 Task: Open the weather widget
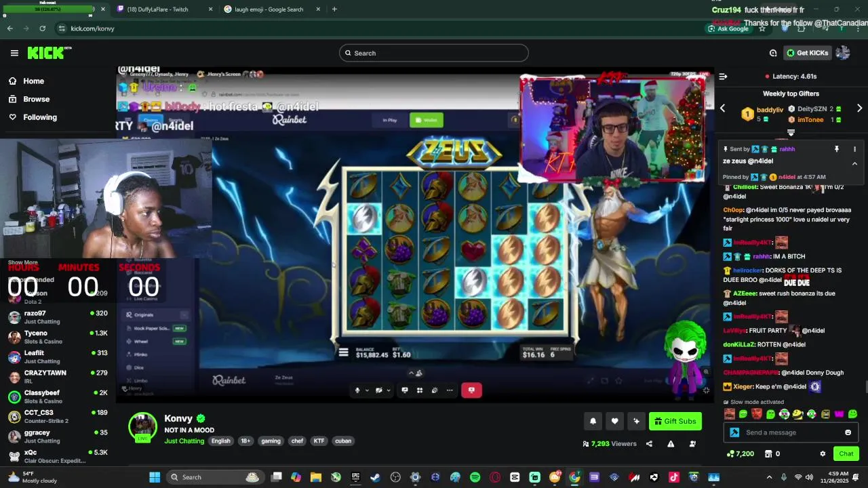point(33,477)
